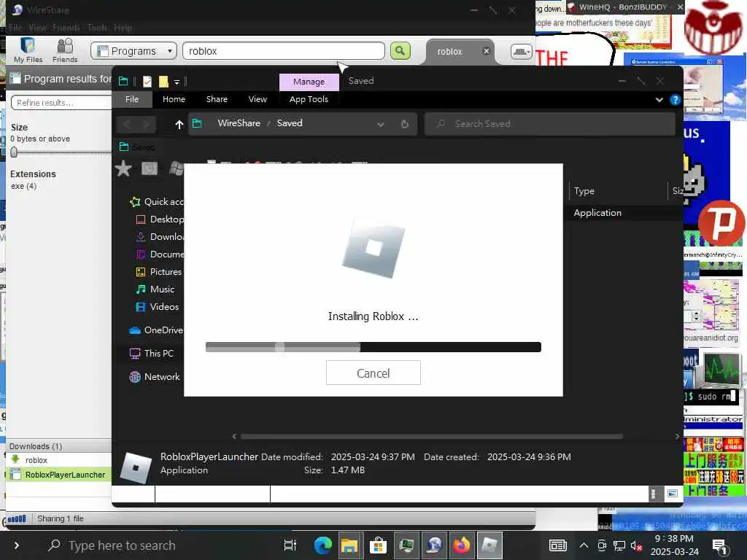Image resolution: width=747 pixels, height=560 pixels.
Task: Open Explorer Share ribbon tab
Action: click(x=217, y=99)
